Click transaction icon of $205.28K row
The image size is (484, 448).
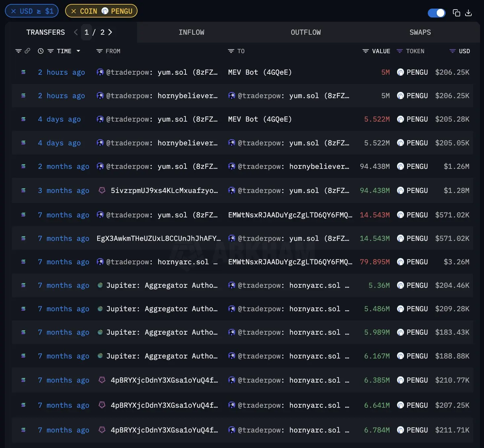click(23, 119)
